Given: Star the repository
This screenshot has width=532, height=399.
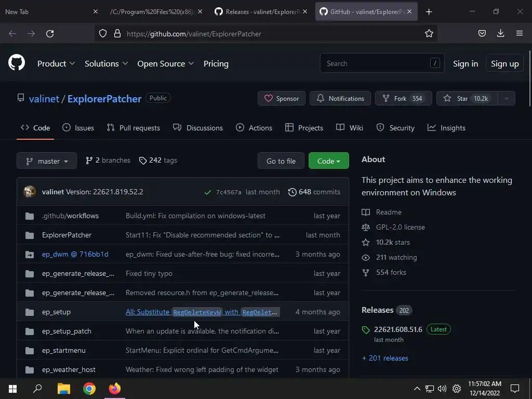Looking at the screenshot, I should tap(467, 98).
